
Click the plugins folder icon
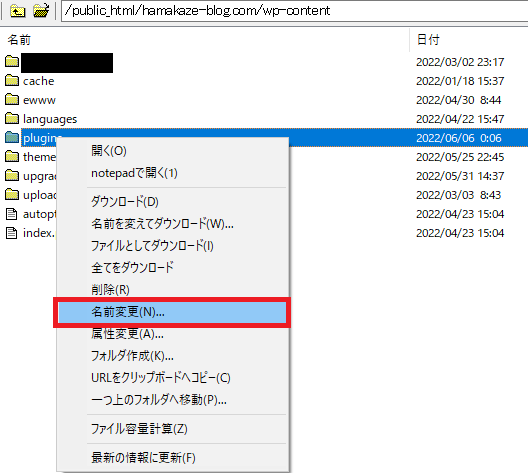point(12,137)
